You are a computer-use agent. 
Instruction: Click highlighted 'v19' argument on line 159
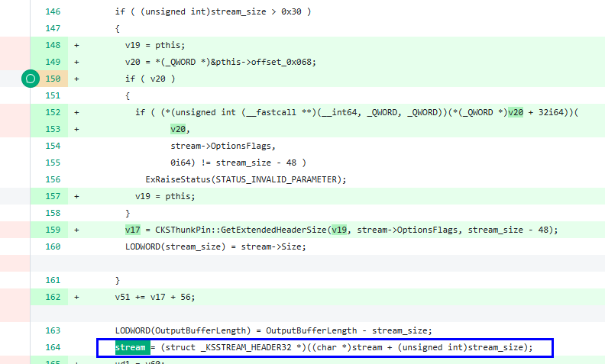coord(338,230)
